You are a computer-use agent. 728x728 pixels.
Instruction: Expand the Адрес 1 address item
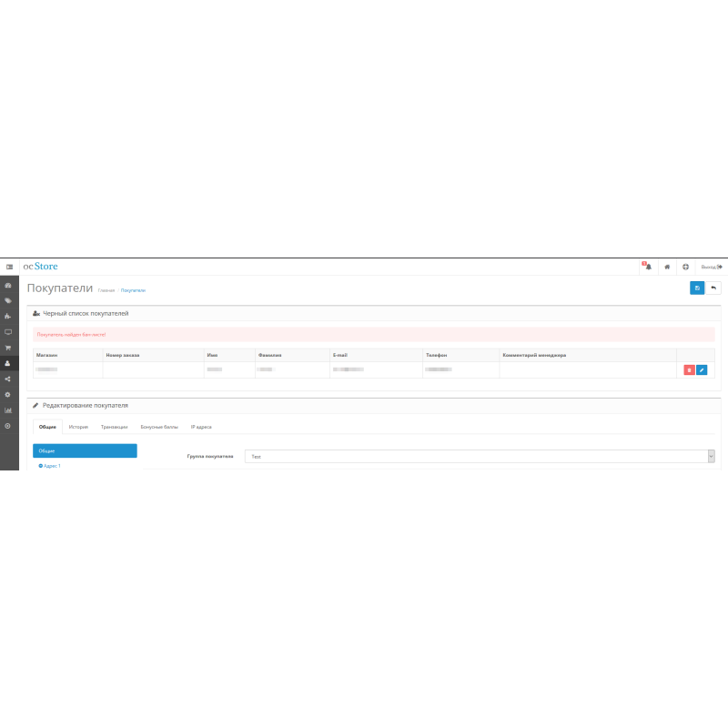point(50,466)
